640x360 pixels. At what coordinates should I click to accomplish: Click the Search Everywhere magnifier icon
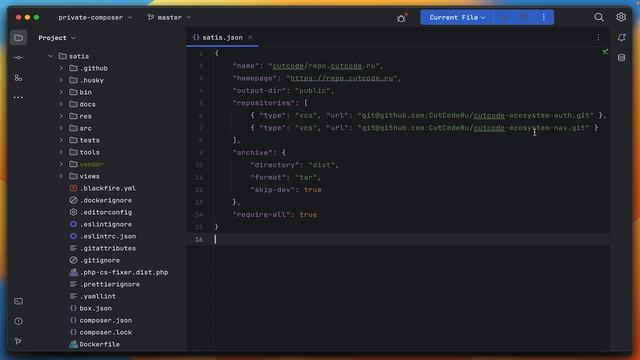coord(599,17)
